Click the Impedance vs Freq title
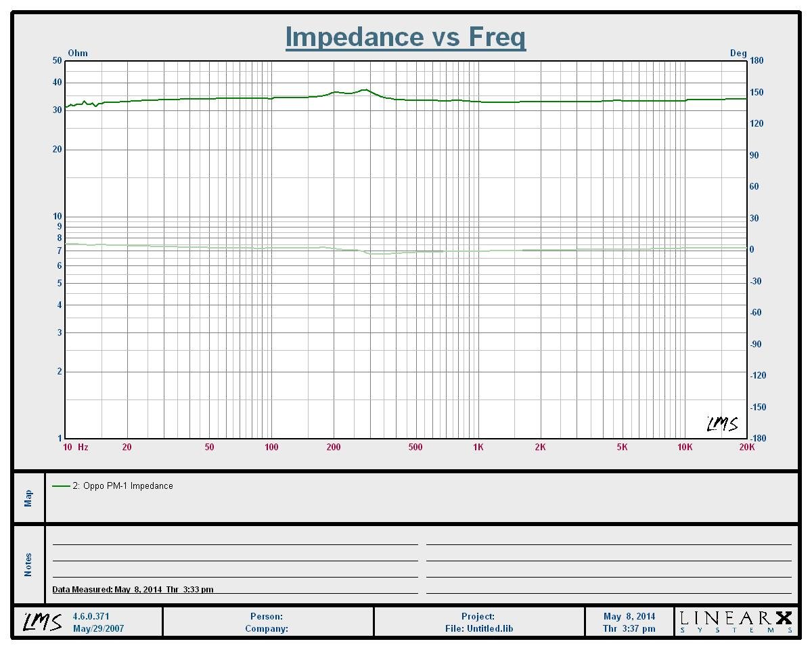Screen dimensions: 812x650 point(405,37)
